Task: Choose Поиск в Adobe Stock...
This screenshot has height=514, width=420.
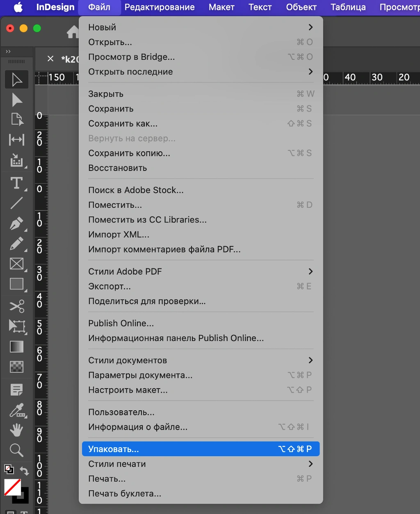Action: [x=201, y=190]
